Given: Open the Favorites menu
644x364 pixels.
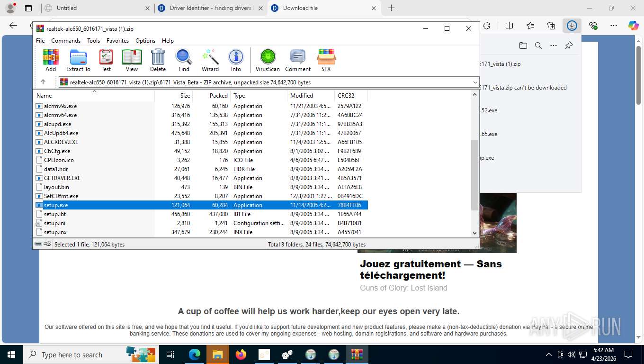Looking at the screenshot, I should pyautogui.click(x=117, y=41).
